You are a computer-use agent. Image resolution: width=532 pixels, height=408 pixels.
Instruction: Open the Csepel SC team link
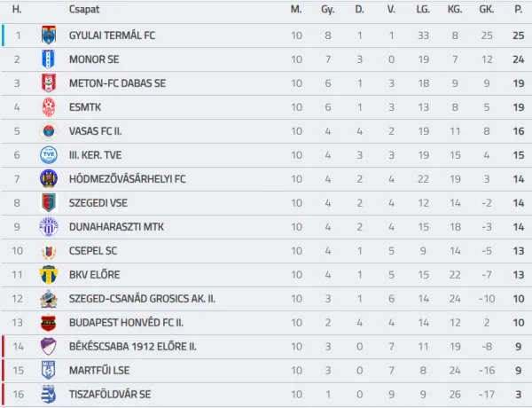93,251
